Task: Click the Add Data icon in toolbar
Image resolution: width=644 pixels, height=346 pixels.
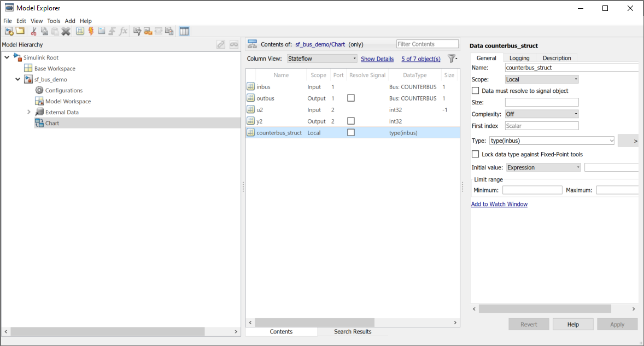Action: (x=80, y=31)
